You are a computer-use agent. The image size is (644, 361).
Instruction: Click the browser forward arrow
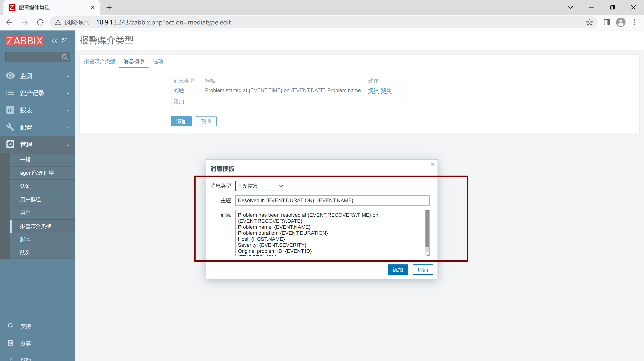(x=25, y=22)
